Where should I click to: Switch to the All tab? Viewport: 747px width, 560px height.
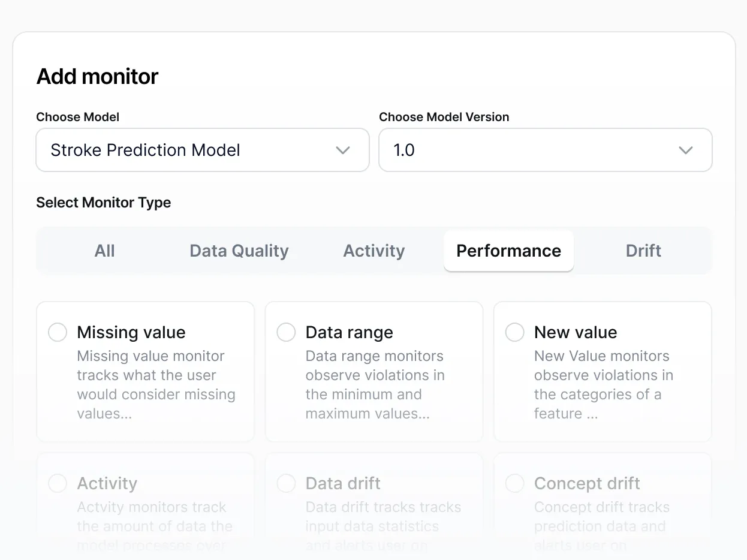point(104,251)
